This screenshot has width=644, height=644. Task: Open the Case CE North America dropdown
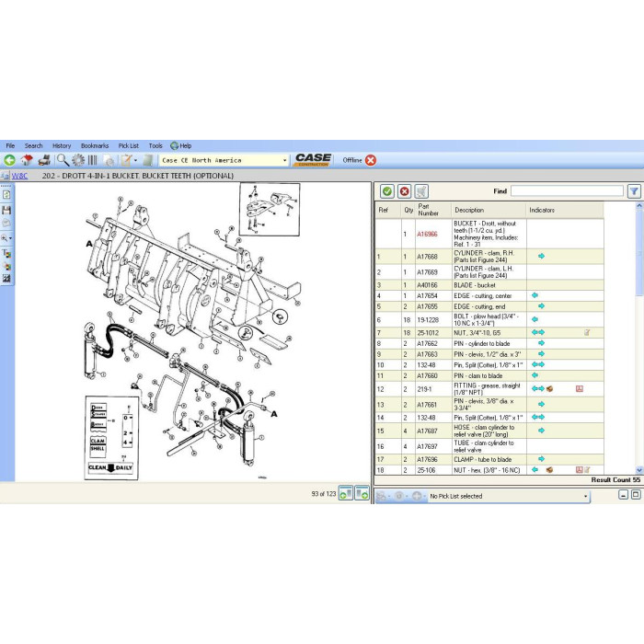coord(285,161)
